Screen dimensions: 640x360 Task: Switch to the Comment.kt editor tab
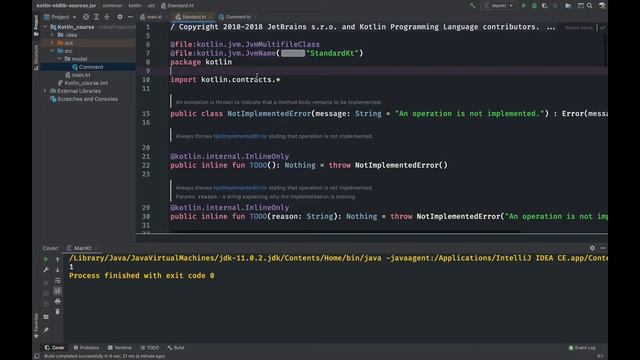click(237, 17)
